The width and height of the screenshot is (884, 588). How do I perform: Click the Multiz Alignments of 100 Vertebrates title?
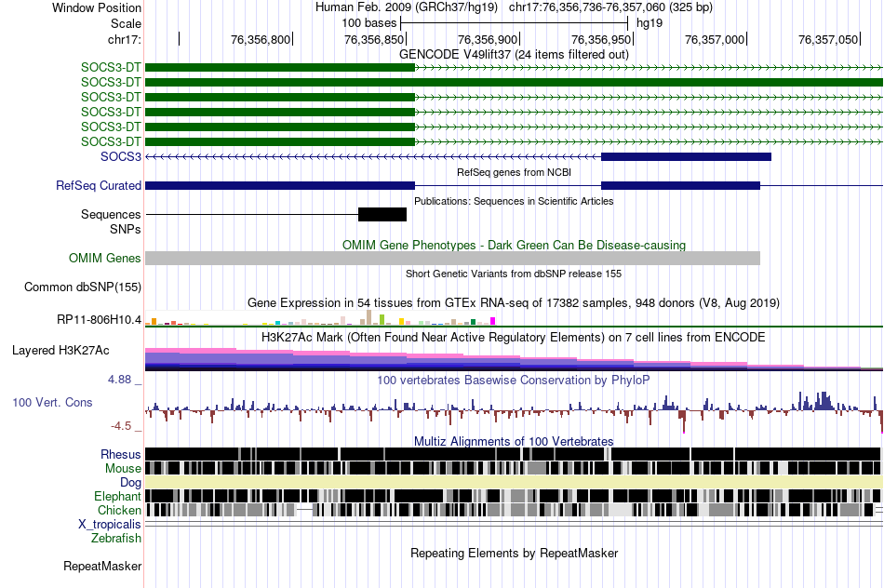[514, 441]
